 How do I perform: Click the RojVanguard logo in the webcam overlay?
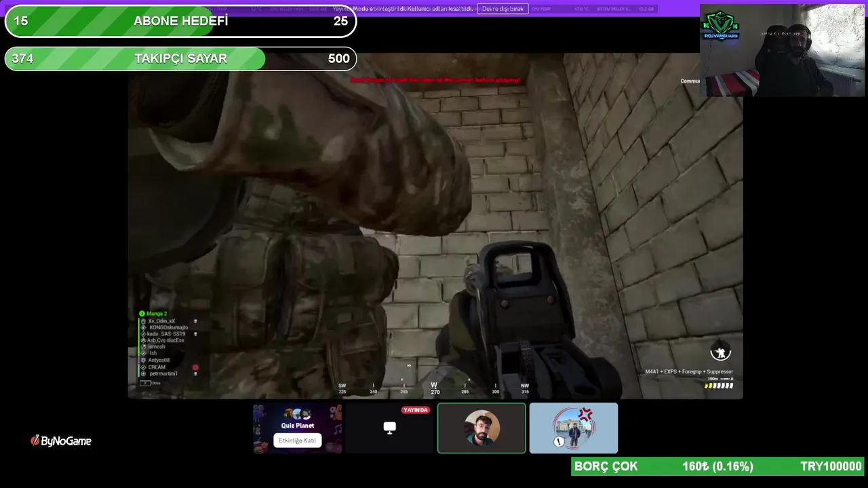tap(720, 26)
